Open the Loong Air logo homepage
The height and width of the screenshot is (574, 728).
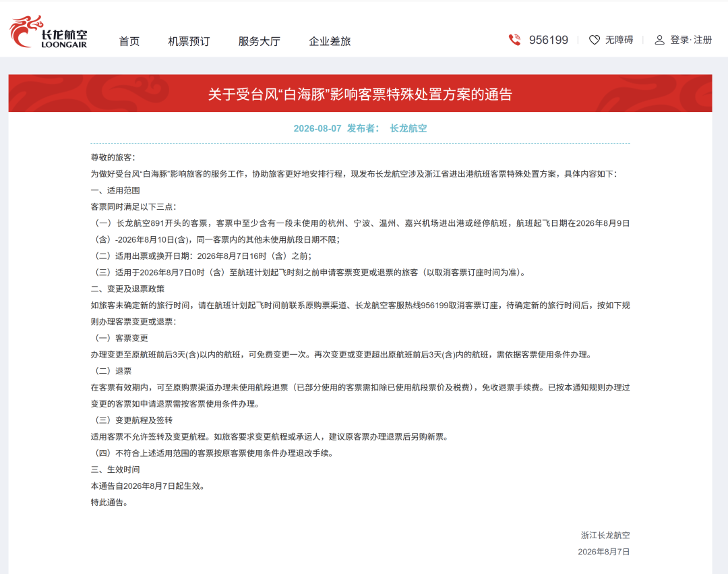tap(49, 32)
